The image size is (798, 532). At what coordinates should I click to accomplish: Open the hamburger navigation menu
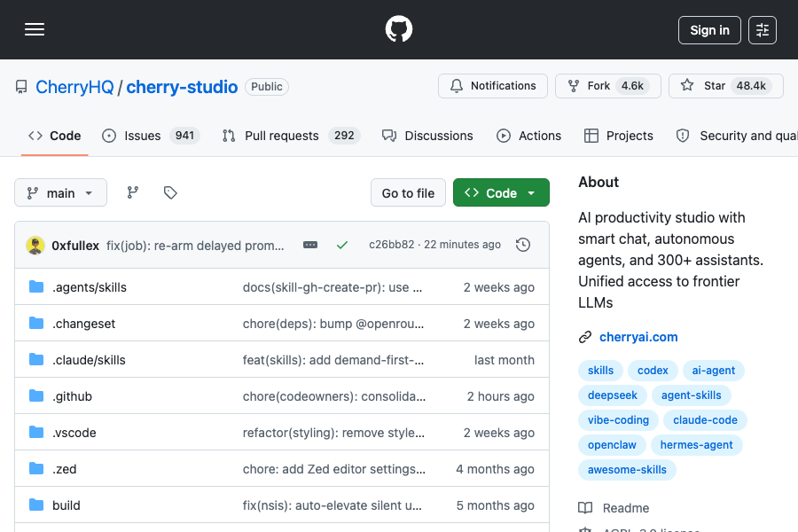(x=35, y=29)
